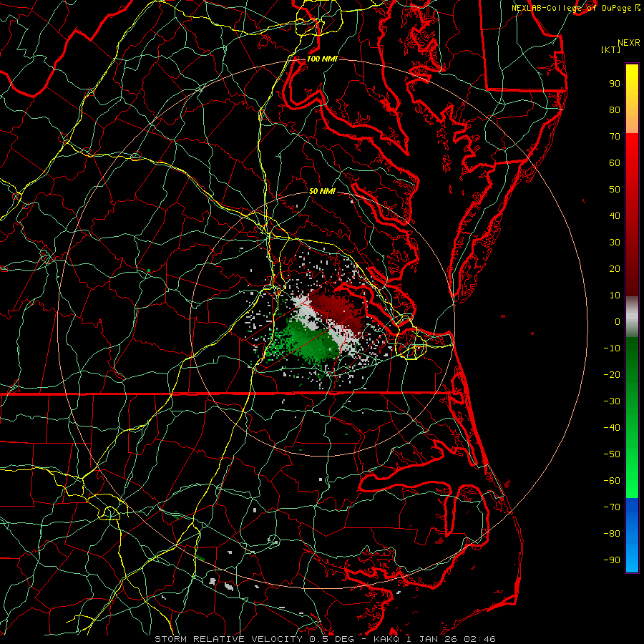This screenshot has width=644, height=644.
Task: Click the "-30" value on the velocity scale
Action: [x=612, y=401]
